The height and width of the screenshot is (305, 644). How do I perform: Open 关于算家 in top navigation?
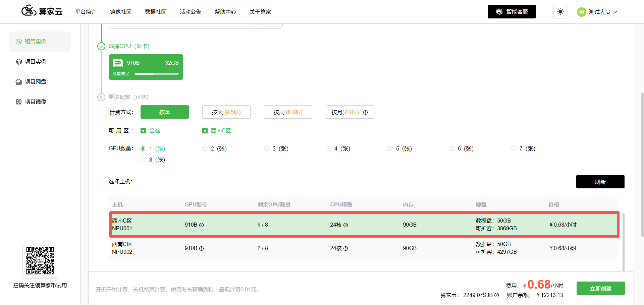click(x=260, y=12)
